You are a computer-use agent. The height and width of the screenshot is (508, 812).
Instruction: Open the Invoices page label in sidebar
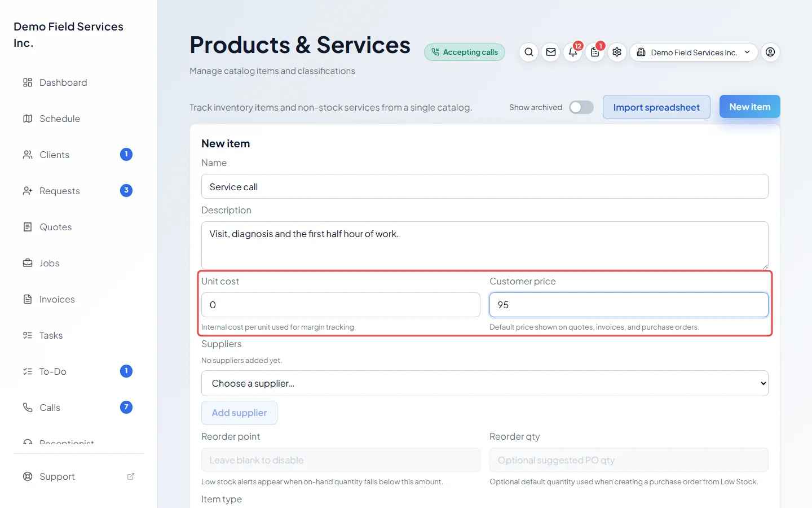57,299
